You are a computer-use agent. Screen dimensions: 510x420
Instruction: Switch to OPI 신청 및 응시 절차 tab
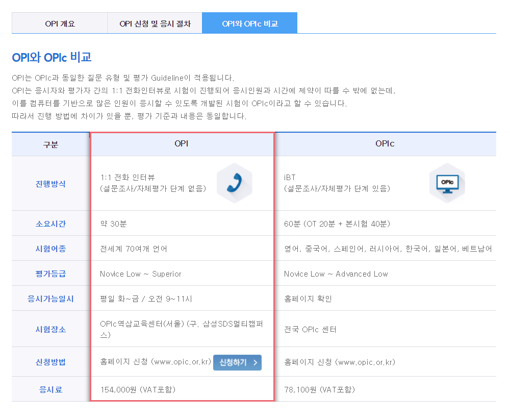tap(155, 23)
